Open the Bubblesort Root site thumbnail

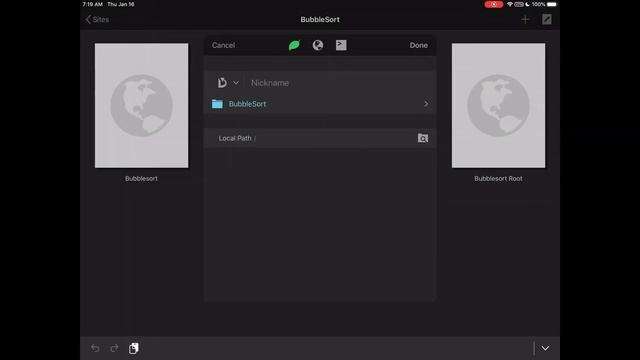click(x=498, y=106)
